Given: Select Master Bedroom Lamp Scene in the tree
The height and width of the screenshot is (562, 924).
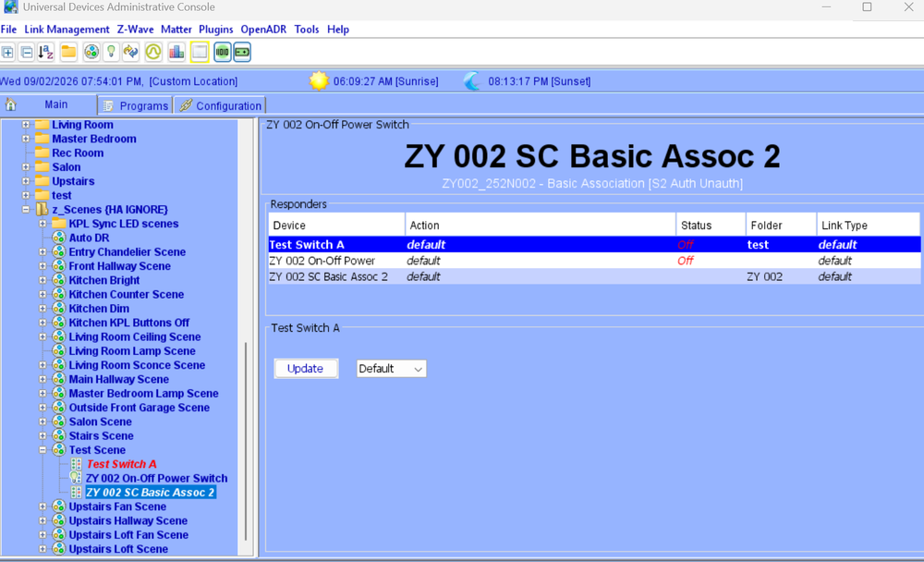Looking at the screenshot, I should coord(144,394).
